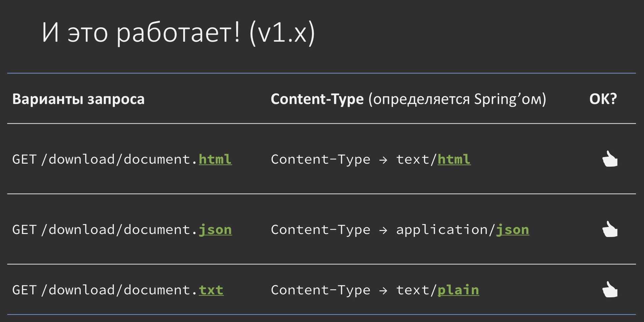Click the underlined html in text/html
This screenshot has width=644, height=322.
click(454, 159)
